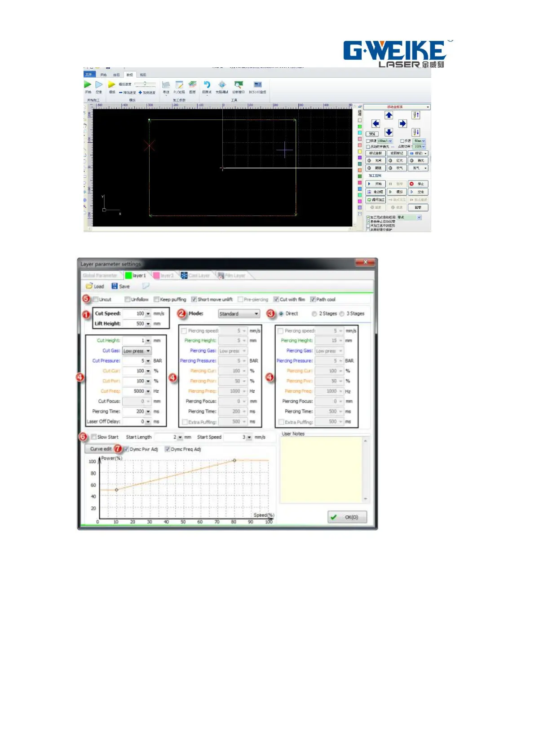Screen dimensions: 535x756
Task: Open the Cut Freq 5000 dropdown
Action: (x=148, y=391)
